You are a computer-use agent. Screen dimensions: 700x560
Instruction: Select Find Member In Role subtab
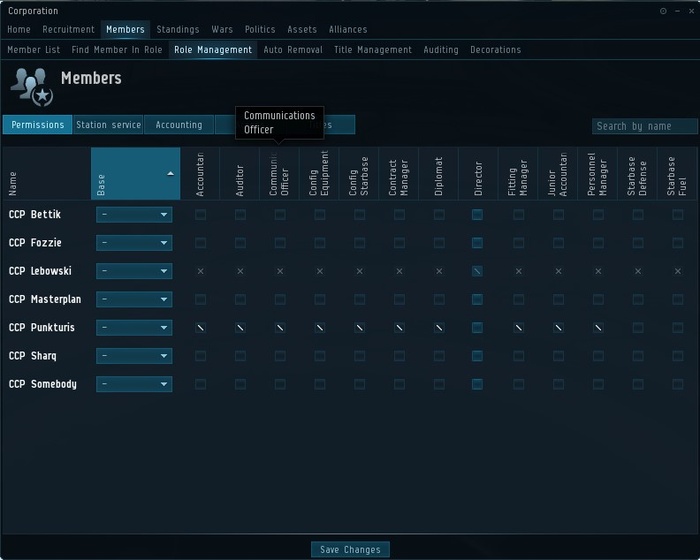(x=117, y=50)
